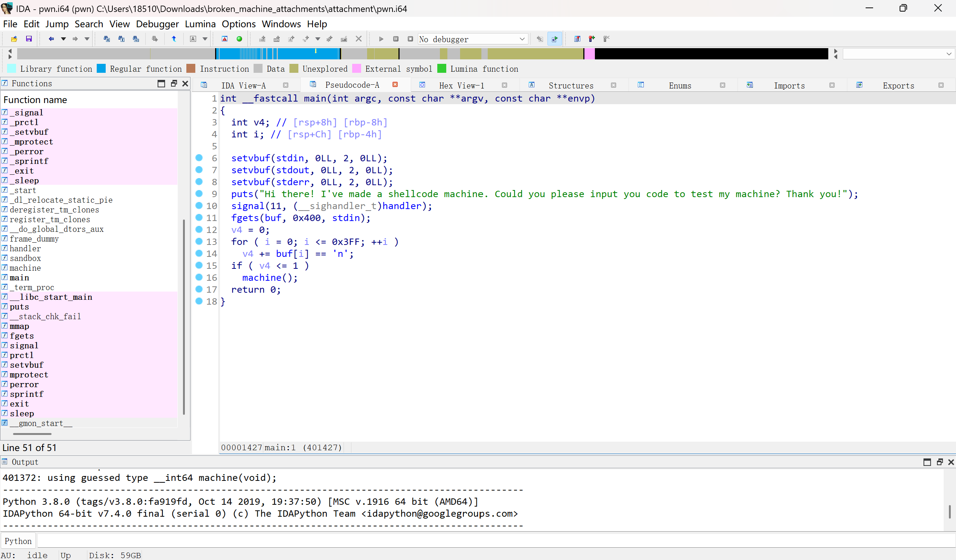Open the forward-jump history dropdown arrow
The image size is (956, 560).
87,39
